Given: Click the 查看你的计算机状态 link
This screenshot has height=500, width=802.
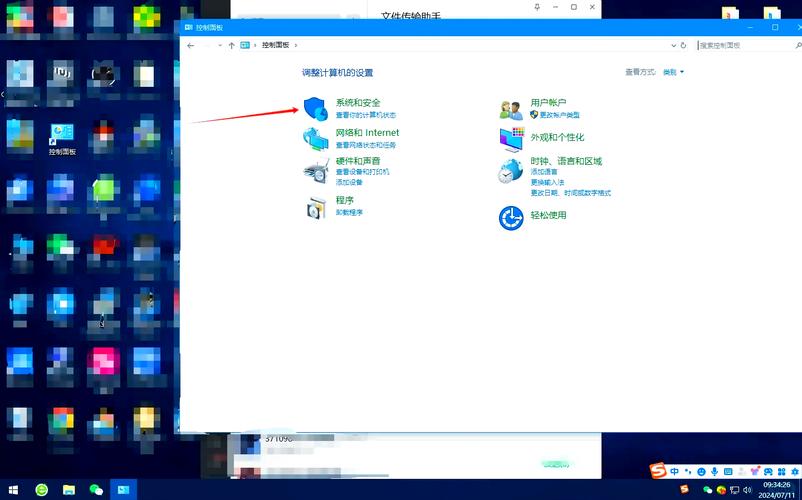Looking at the screenshot, I should click(x=366, y=115).
